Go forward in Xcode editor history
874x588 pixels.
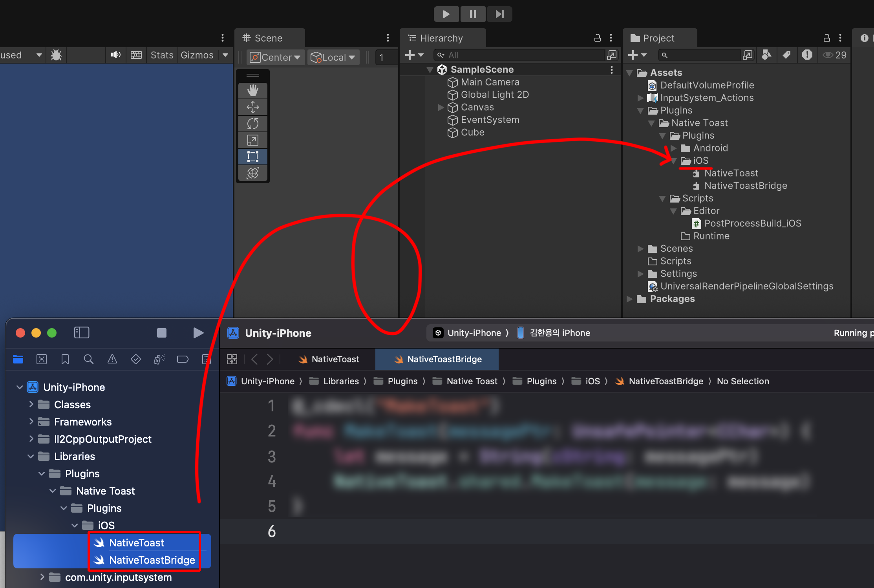(270, 359)
